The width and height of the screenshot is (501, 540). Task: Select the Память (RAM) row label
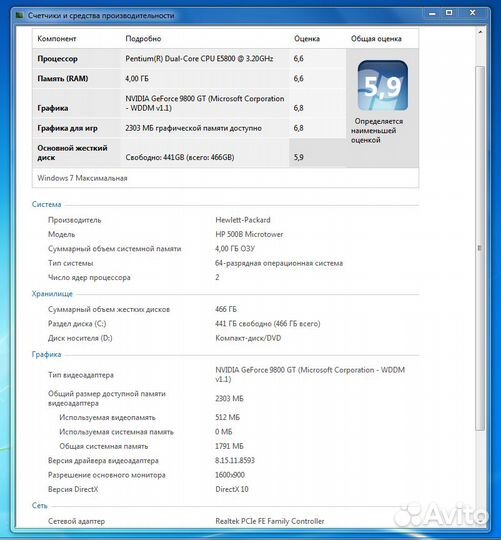(63, 79)
